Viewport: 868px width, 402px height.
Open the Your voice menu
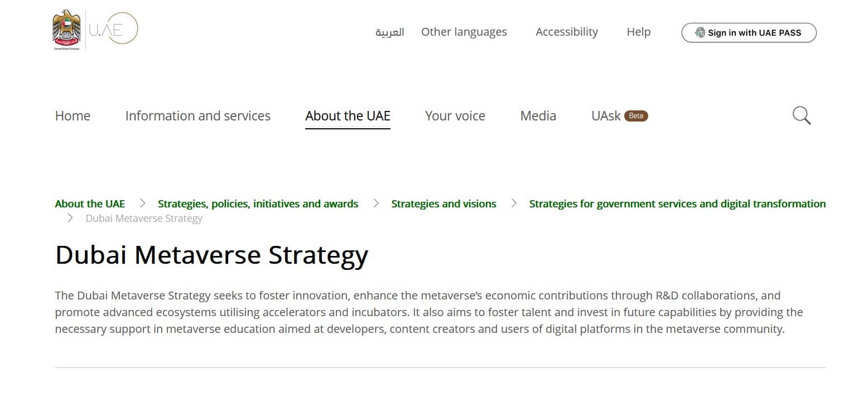(x=455, y=116)
